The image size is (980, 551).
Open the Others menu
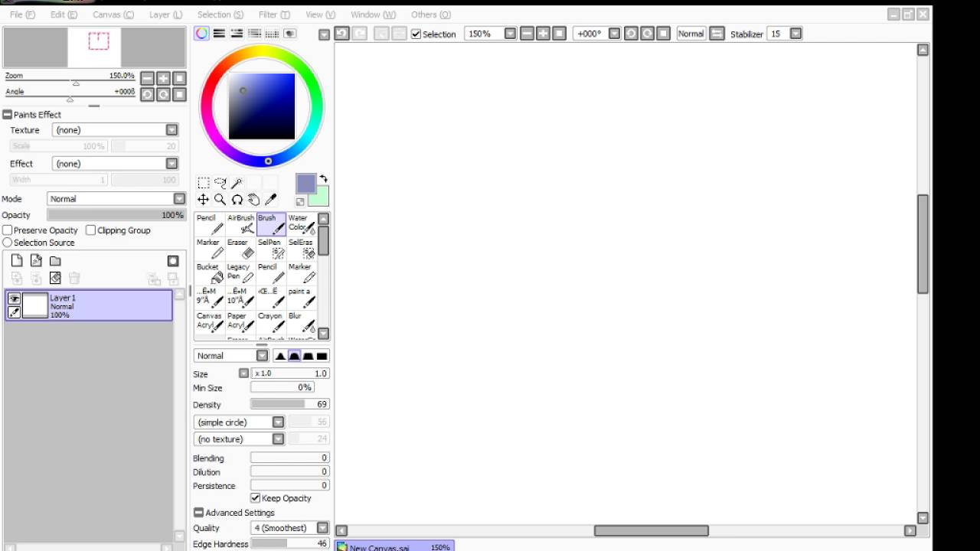pos(431,15)
